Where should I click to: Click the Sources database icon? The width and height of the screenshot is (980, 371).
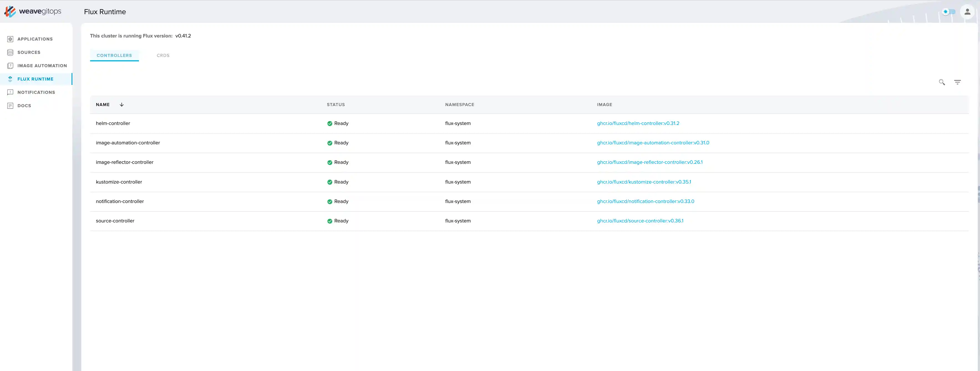10,52
